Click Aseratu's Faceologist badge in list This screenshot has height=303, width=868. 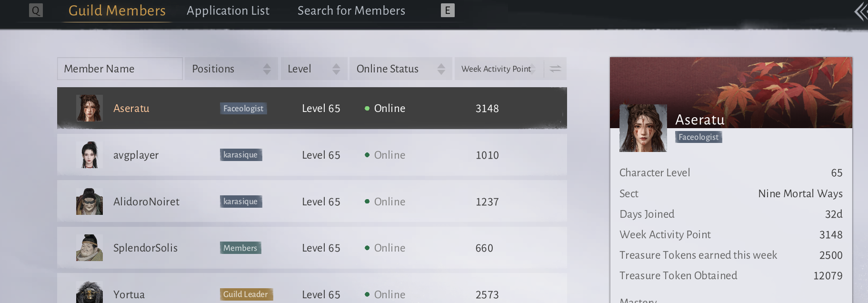243,108
